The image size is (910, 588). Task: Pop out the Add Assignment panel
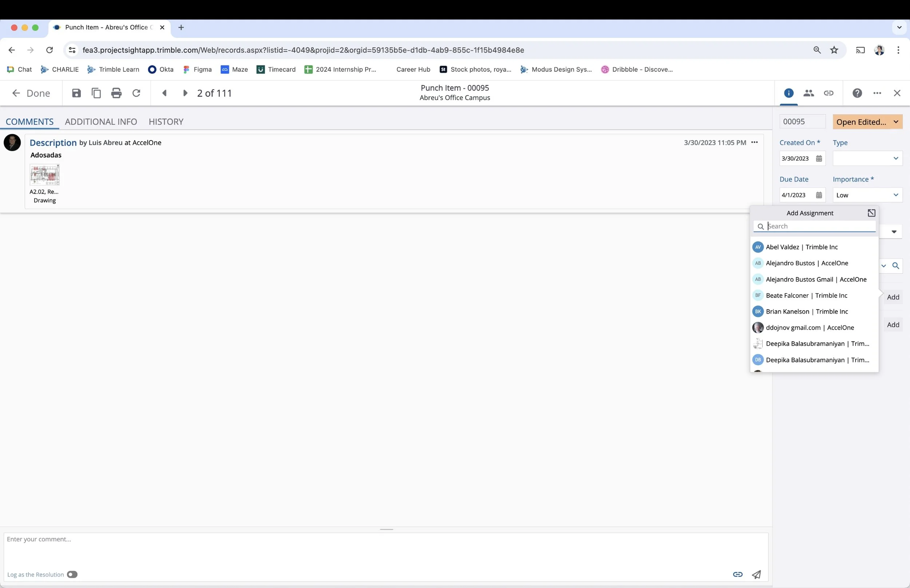871,213
